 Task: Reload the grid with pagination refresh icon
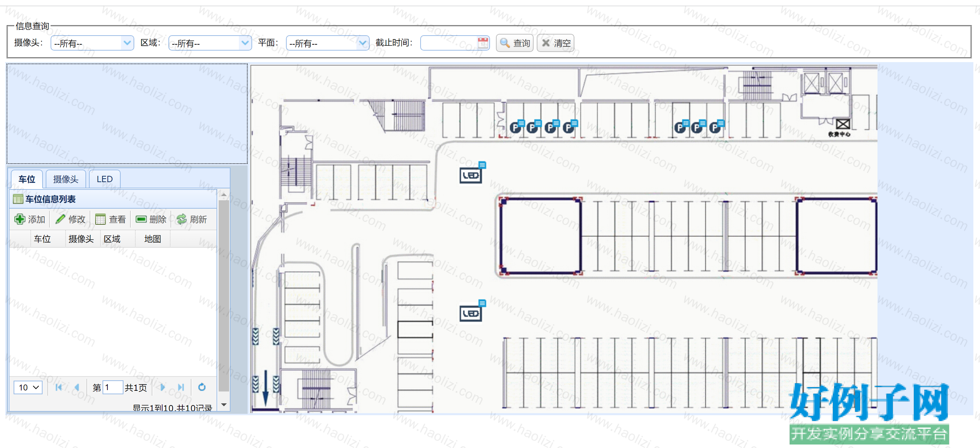(x=202, y=387)
